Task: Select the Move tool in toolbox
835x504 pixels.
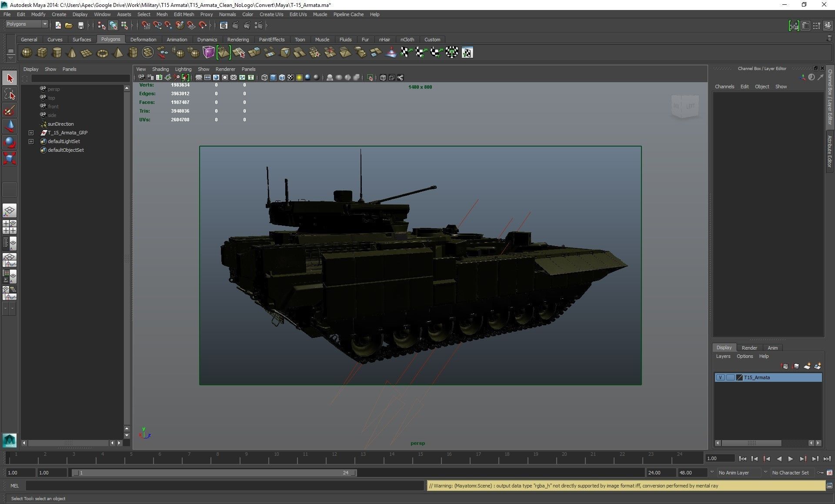Action: point(10,126)
